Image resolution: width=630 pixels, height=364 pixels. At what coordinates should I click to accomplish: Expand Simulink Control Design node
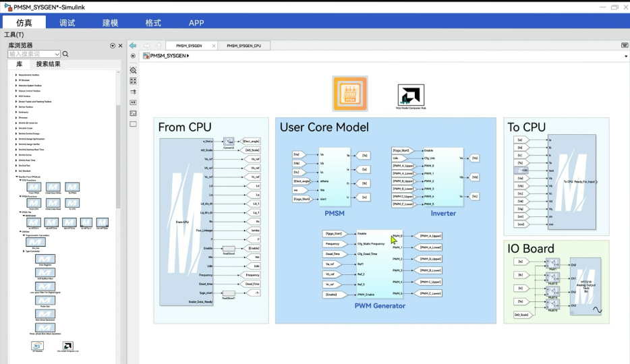[16, 133]
